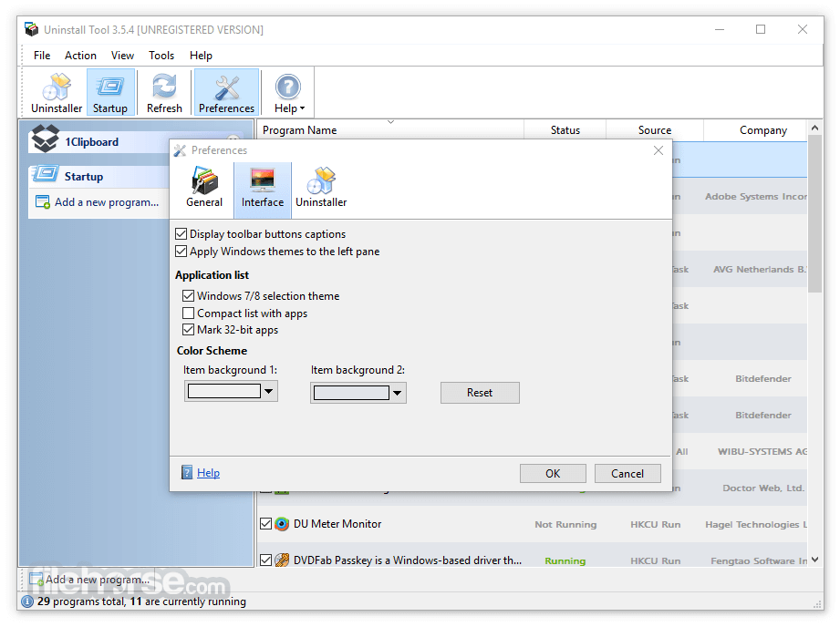Select the Item background 1 color swatch

[224, 391]
